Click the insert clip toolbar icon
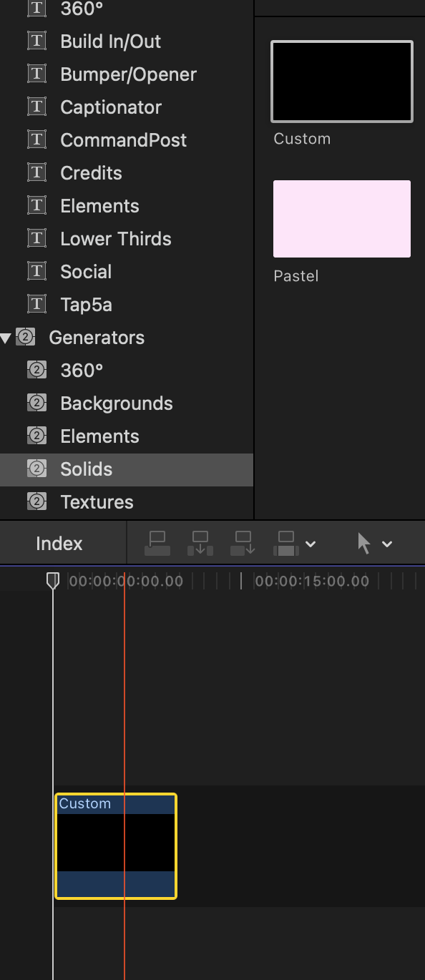Image resolution: width=425 pixels, height=980 pixels. (x=200, y=544)
